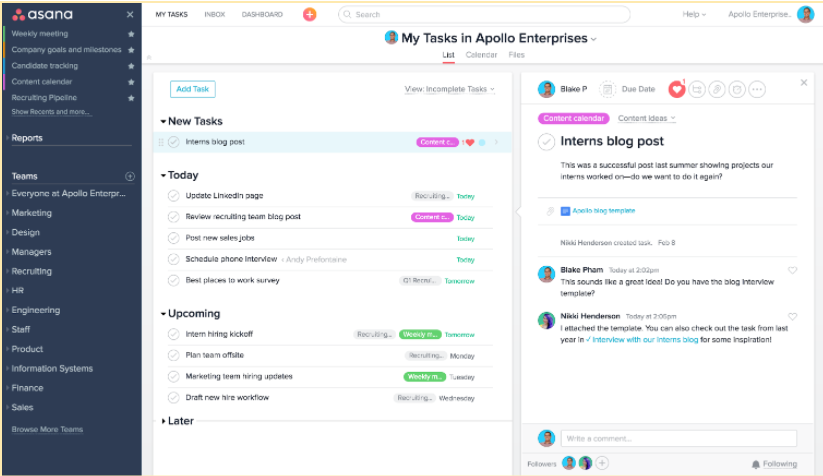Expand the Later section

coord(163,421)
